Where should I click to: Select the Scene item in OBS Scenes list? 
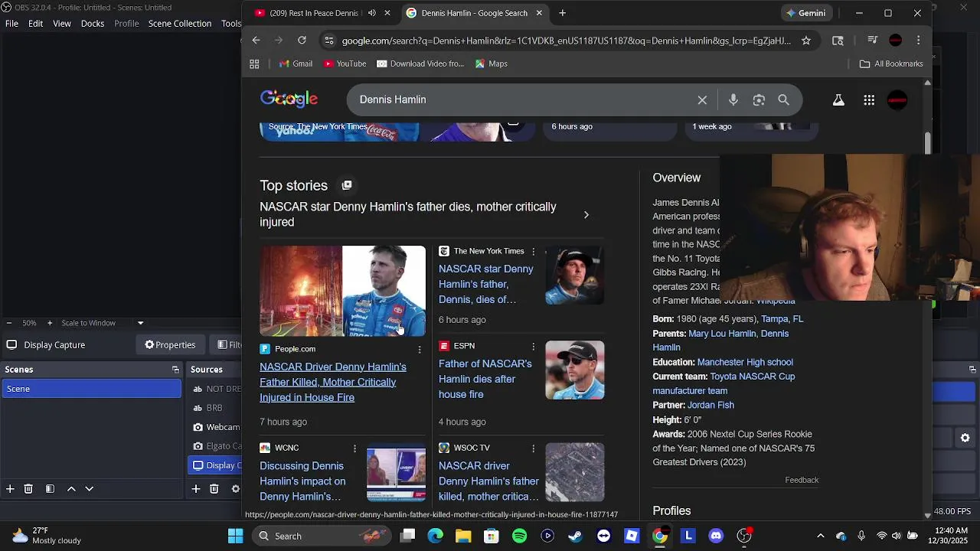click(92, 389)
